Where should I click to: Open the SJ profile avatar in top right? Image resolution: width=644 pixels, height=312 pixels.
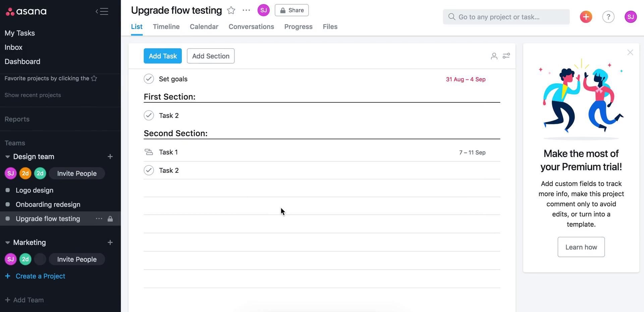click(x=631, y=17)
